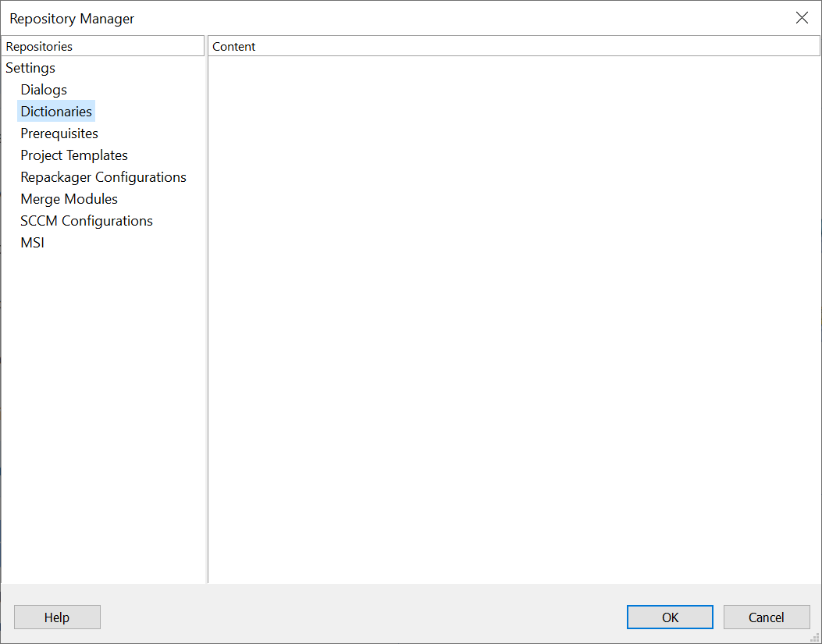
Task: Close the Repository Manager window
Action: coord(802,18)
